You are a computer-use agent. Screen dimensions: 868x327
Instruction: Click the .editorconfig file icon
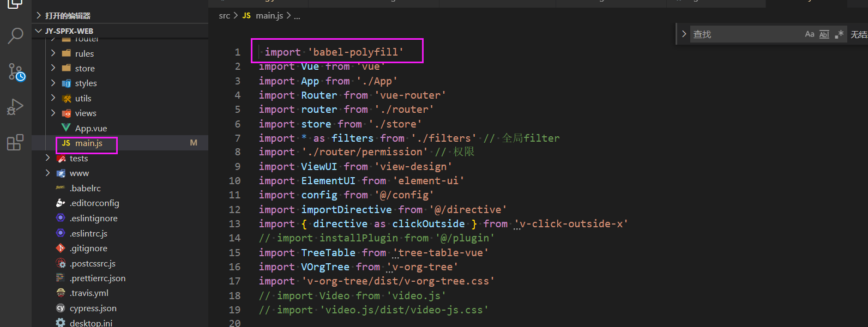coord(61,203)
